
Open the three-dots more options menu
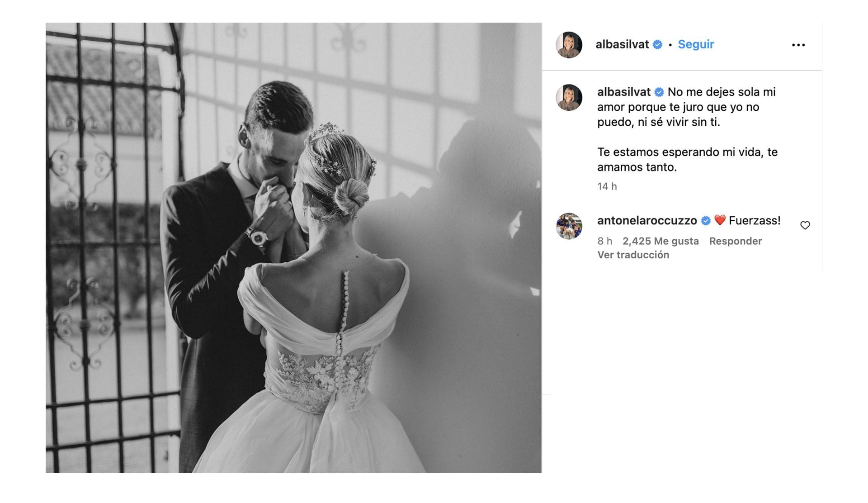[798, 45]
